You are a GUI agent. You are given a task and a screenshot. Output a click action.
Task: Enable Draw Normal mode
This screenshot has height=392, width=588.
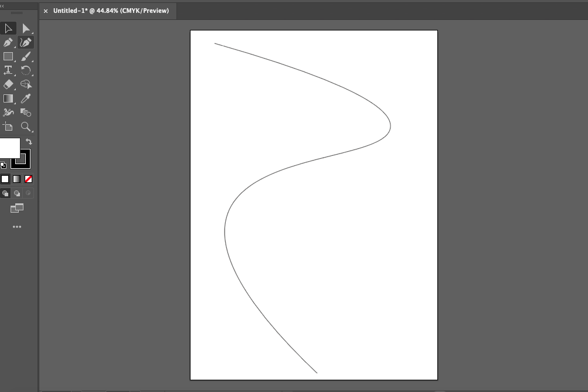pos(5,193)
